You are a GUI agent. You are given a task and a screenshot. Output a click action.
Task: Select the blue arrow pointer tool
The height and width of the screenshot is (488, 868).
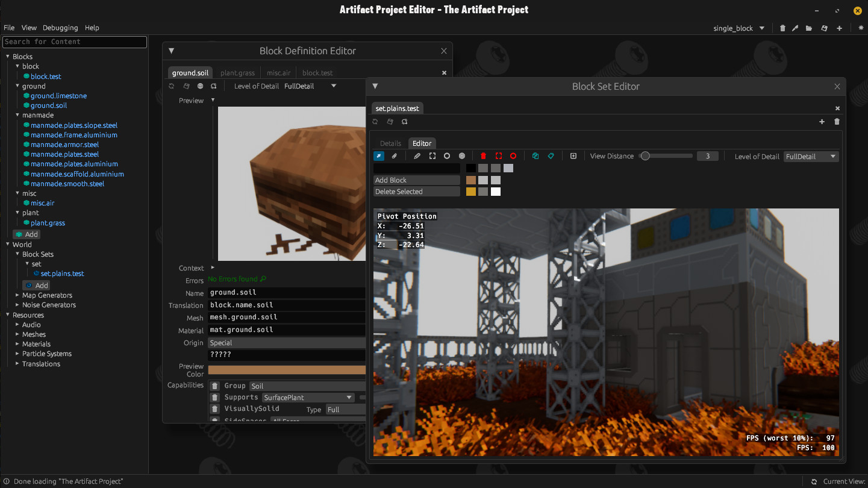coord(379,156)
